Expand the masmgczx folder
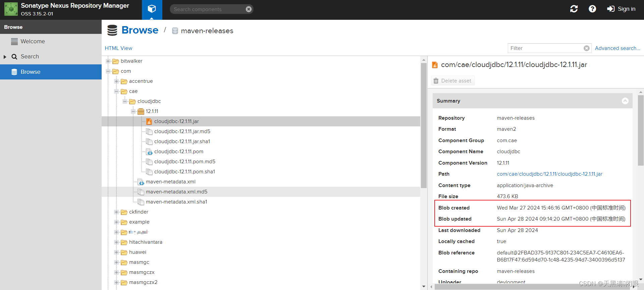 click(116, 272)
